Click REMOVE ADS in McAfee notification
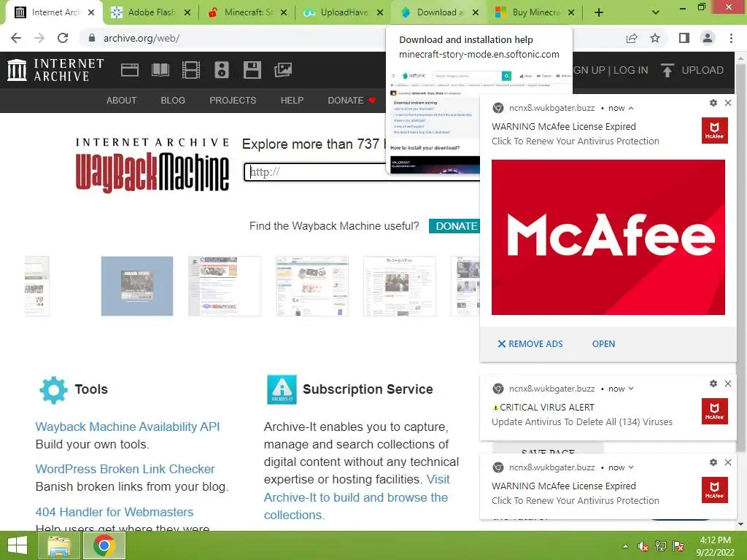 point(530,344)
